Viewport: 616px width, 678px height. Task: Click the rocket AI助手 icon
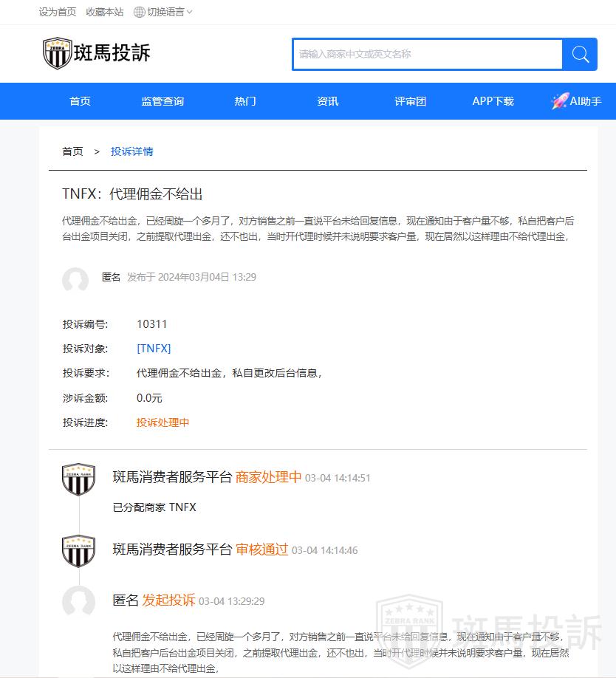pyautogui.click(x=559, y=101)
